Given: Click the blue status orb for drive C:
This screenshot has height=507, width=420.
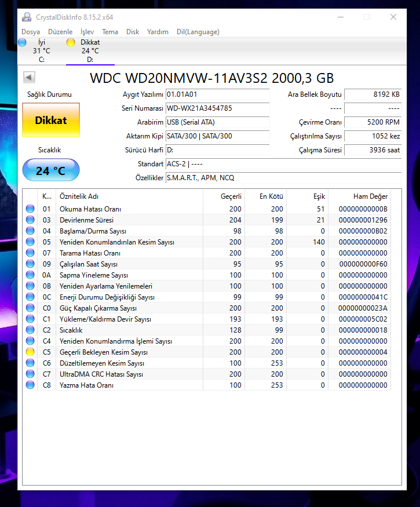Looking at the screenshot, I should pyautogui.click(x=23, y=42).
